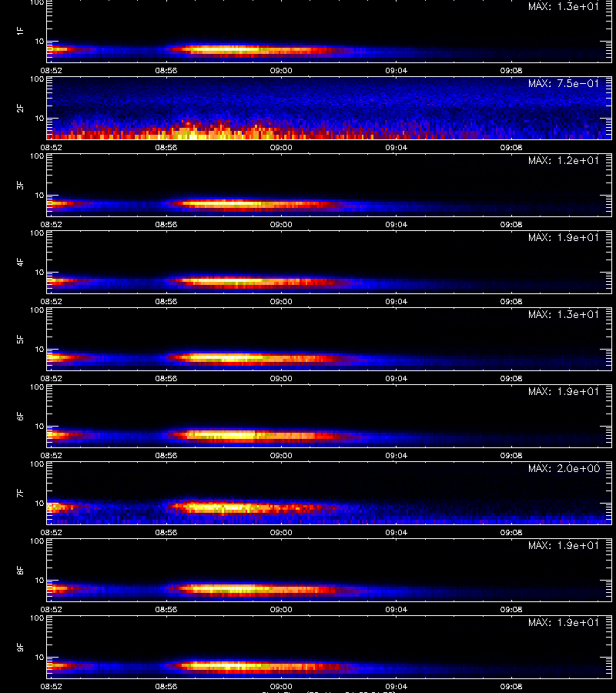Click the 7F panel axis label
Screen dimensions: 616x693
20,493
